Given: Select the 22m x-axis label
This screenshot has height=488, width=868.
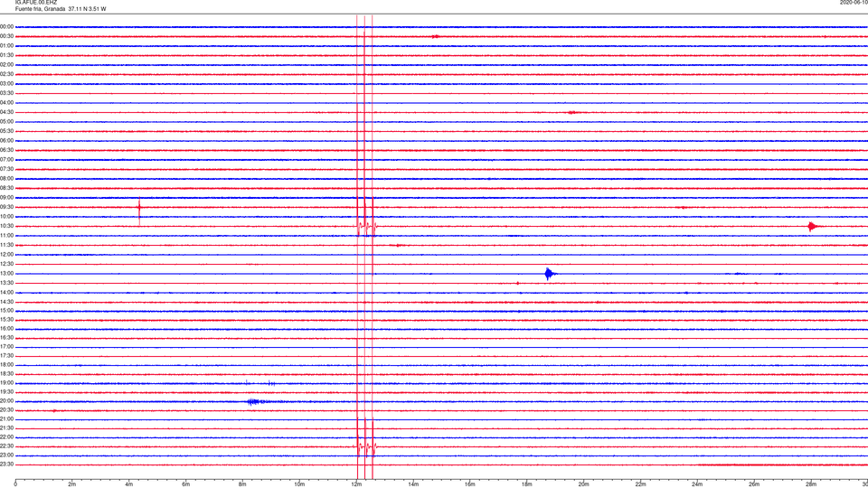Looking at the screenshot, I should [x=640, y=484].
